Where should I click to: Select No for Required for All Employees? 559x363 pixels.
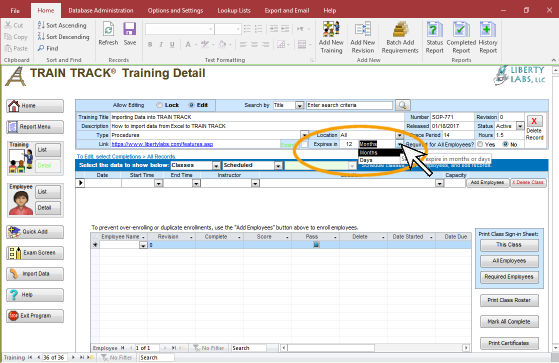[x=505, y=144]
